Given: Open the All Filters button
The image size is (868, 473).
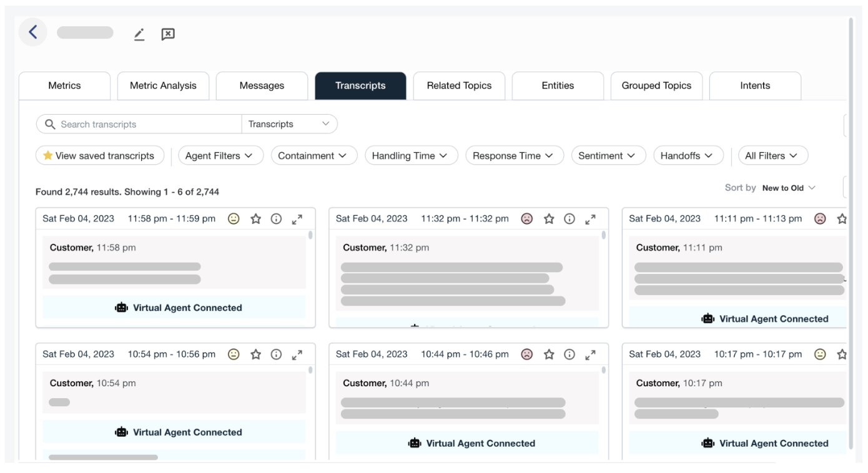Looking at the screenshot, I should (x=772, y=155).
